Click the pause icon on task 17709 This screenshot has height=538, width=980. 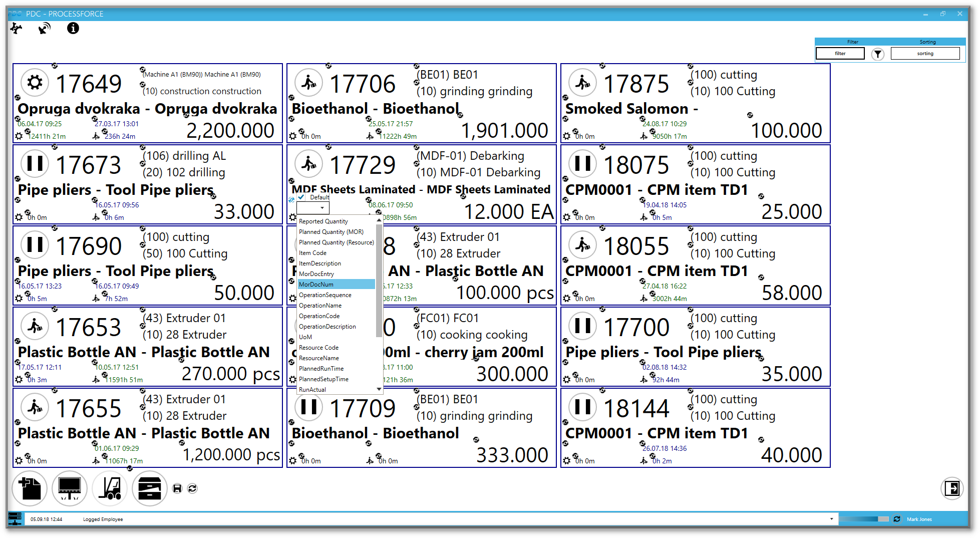(x=309, y=407)
